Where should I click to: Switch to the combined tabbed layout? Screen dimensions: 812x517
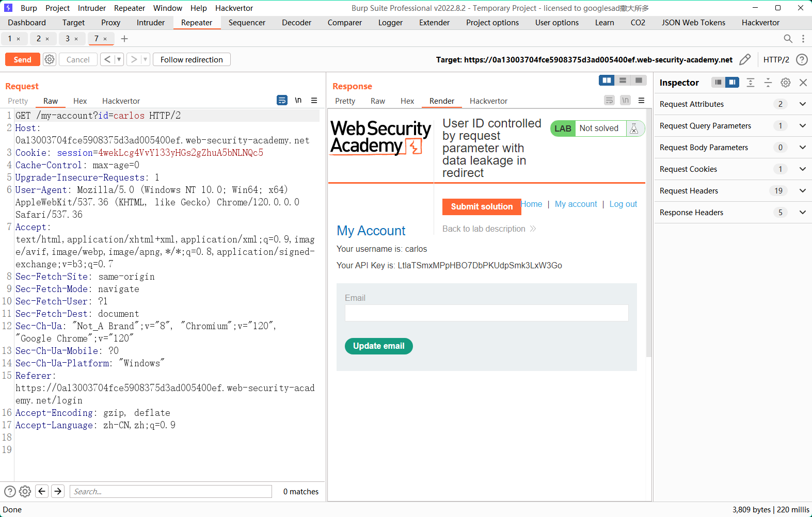tap(639, 80)
